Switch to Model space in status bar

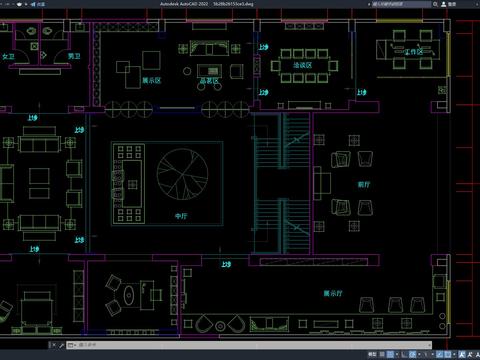[x=372, y=354]
